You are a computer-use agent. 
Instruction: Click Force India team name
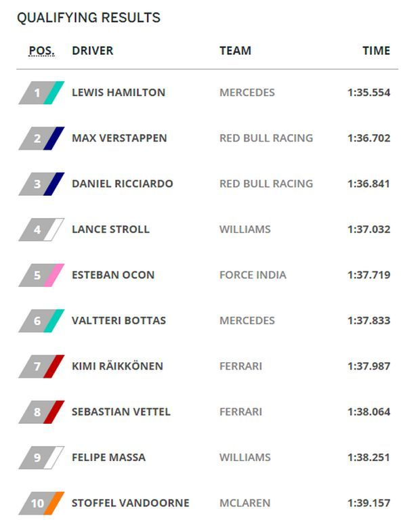253,275
